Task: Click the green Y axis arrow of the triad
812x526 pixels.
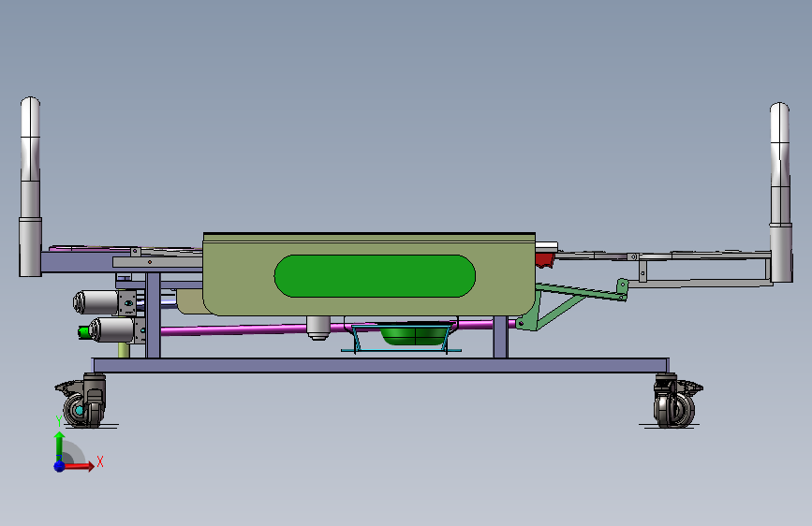Action: pyautogui.click(x=60, y=446)
